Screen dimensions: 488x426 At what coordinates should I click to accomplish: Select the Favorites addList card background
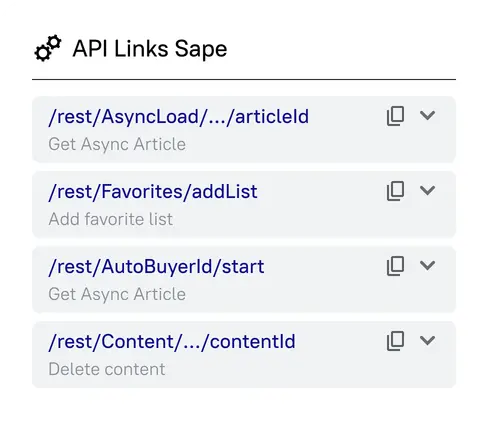244,204
